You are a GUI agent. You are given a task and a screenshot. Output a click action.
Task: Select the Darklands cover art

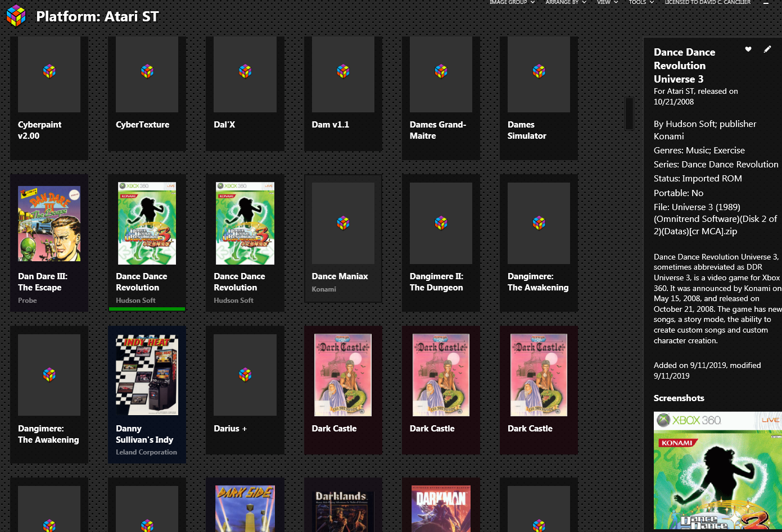(343, 511)
